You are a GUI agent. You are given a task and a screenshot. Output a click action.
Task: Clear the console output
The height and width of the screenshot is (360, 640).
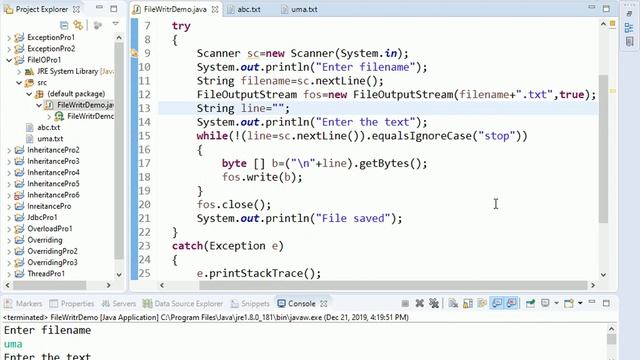click(x=453, y=303)
